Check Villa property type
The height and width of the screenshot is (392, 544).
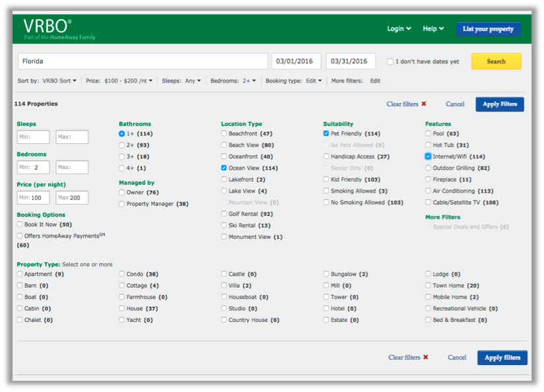[224, 286]
